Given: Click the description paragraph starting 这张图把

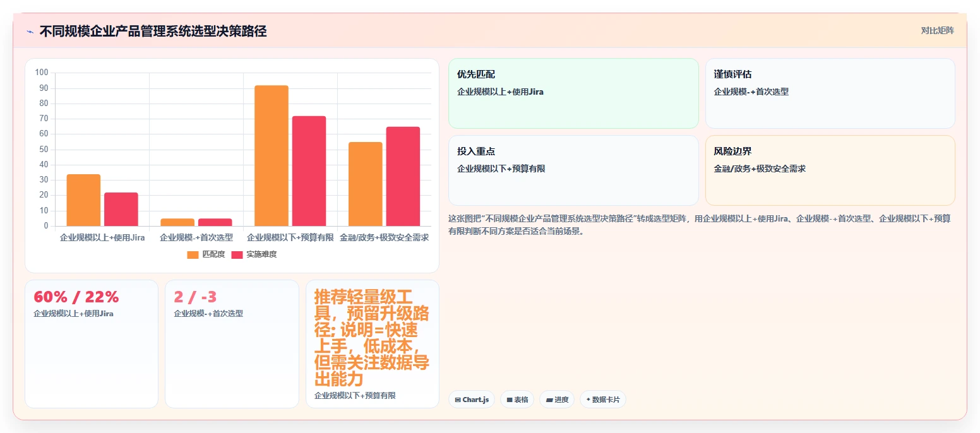Looking at the screenshot, I should coord(700,225).
